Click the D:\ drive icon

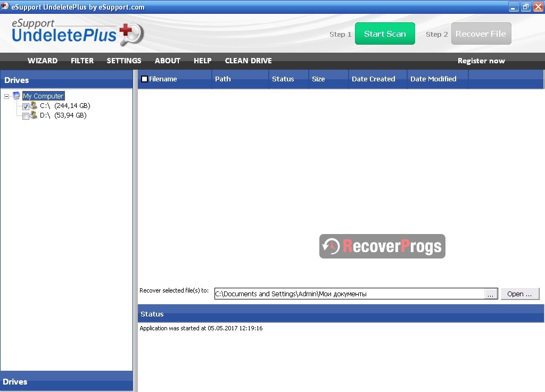[x=34, y=115]
